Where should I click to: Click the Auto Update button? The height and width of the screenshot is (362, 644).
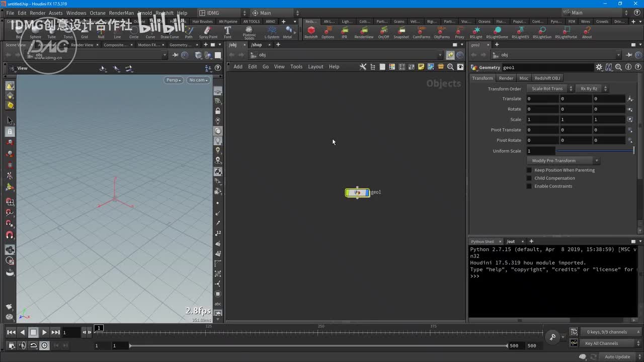[617, 356]
